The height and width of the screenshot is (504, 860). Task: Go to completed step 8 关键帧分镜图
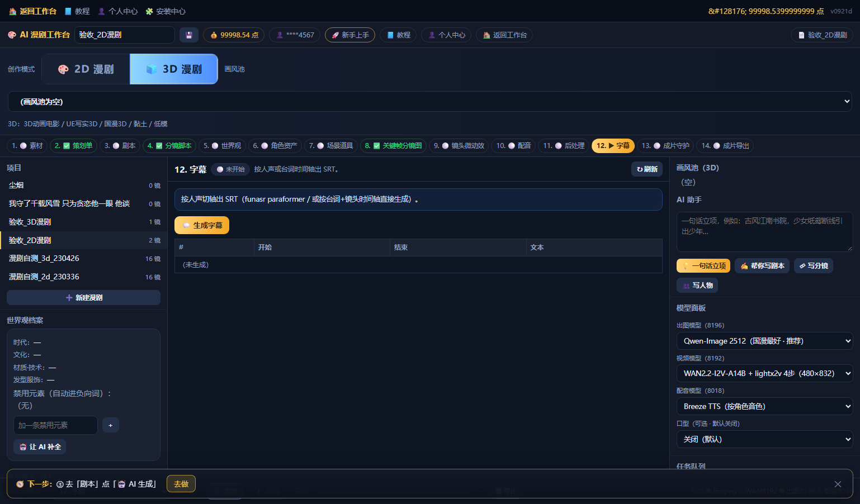click(x=394, y=146)
